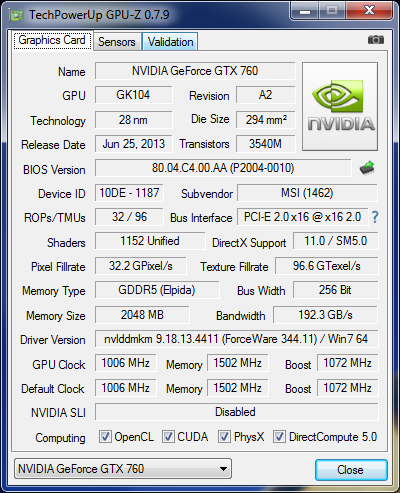The image size is (400, 493).
Task: Click the Release Date field Jun 25, 2013
Action: 134,144
